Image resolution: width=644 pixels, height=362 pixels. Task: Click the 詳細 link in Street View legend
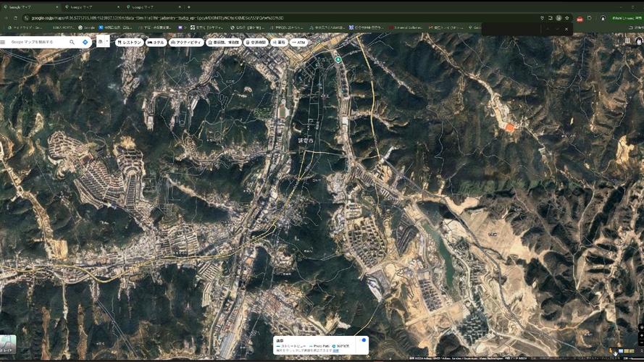pos(335,350)
